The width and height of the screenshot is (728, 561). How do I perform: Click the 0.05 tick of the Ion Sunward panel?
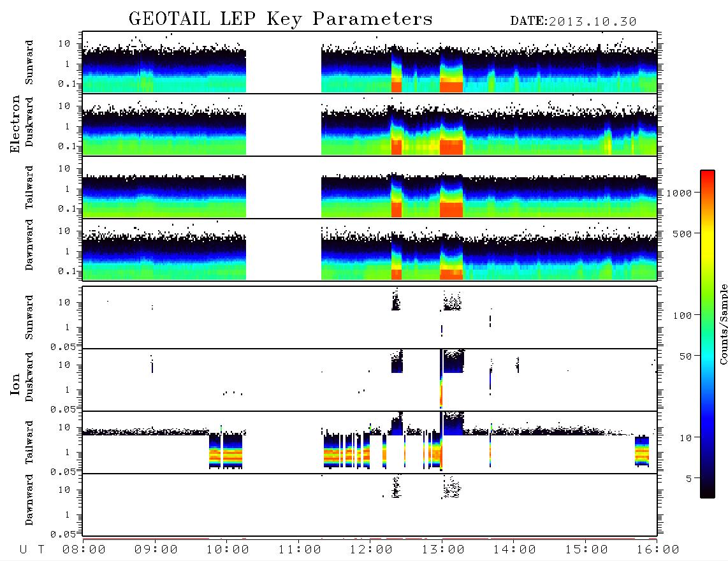click(63, 346)
